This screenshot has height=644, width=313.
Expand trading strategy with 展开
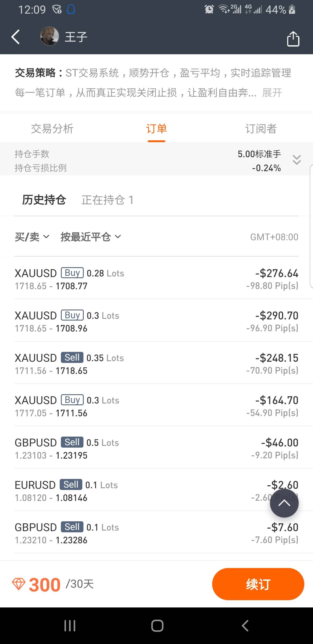(x=272, y=93)
